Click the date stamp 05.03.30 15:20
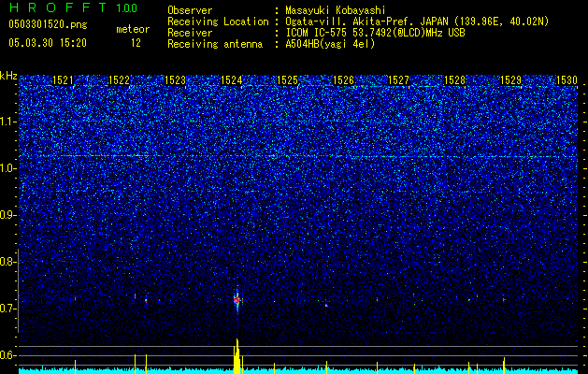 48,43
